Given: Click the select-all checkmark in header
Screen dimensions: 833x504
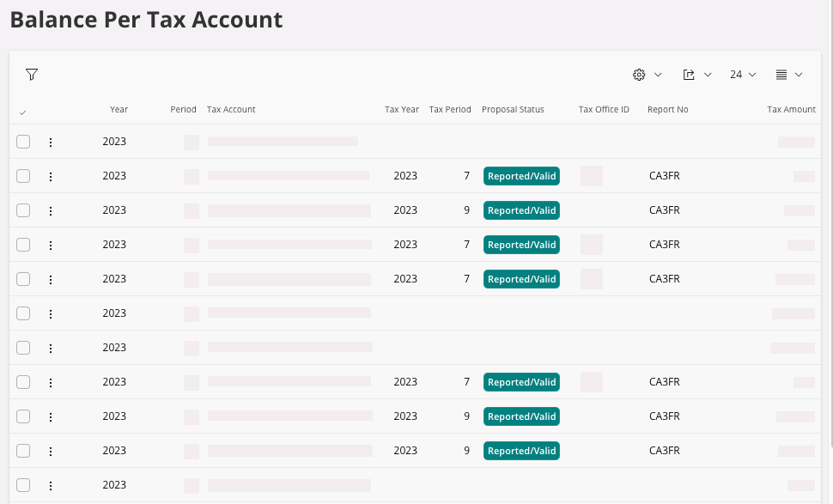Looking at the screenshot, I should [23, 111].
